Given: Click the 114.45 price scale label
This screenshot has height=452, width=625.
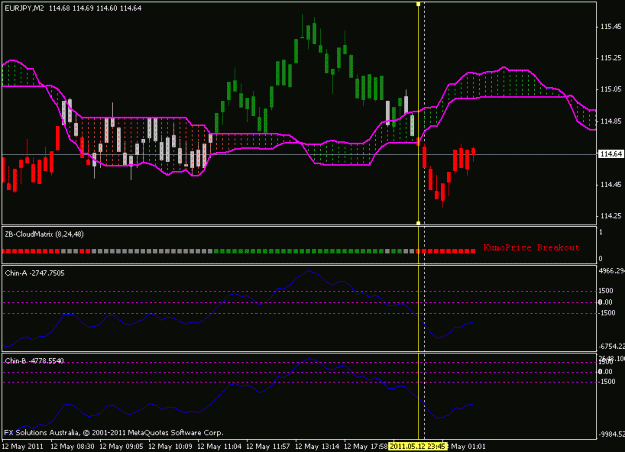Looking at the screenshot, I should click(611, 185).
